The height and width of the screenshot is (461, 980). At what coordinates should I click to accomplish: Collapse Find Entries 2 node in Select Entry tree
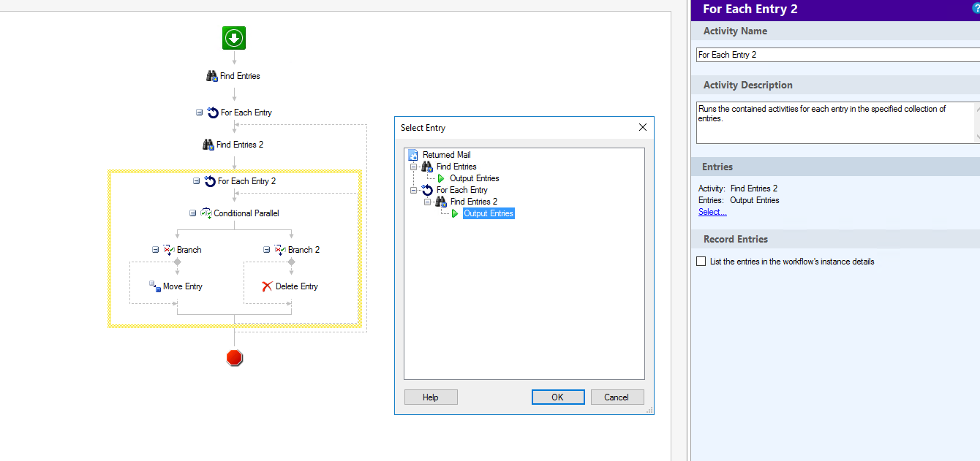(x=428, y=202)
